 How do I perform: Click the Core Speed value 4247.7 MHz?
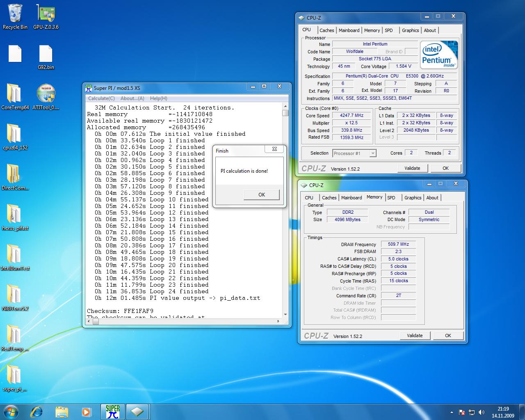point(352,116)
